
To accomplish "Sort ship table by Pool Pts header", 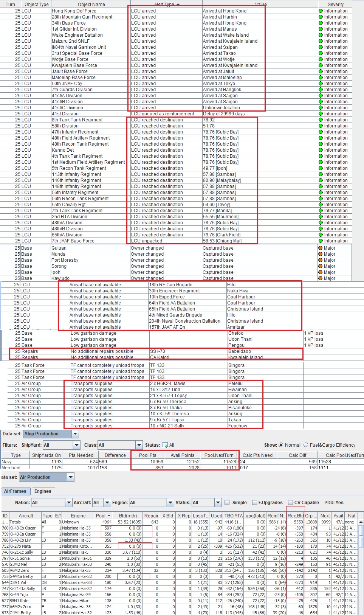I will point(147,455).
